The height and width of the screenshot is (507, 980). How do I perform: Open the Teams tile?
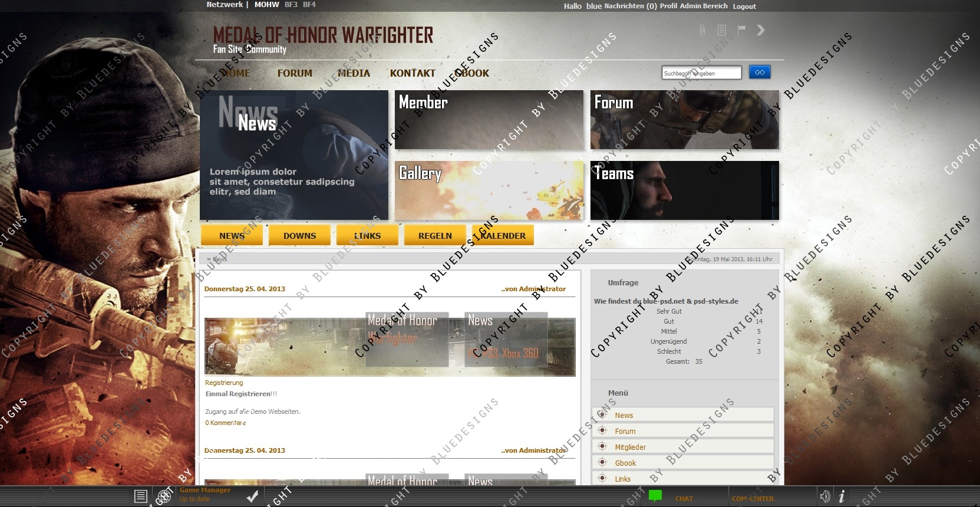point(685,190)
